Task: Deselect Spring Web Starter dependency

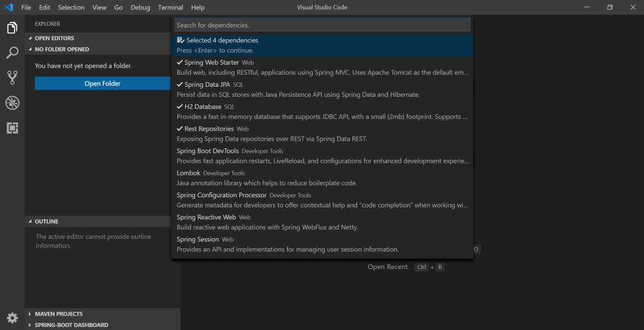Action: pos(322,68)
